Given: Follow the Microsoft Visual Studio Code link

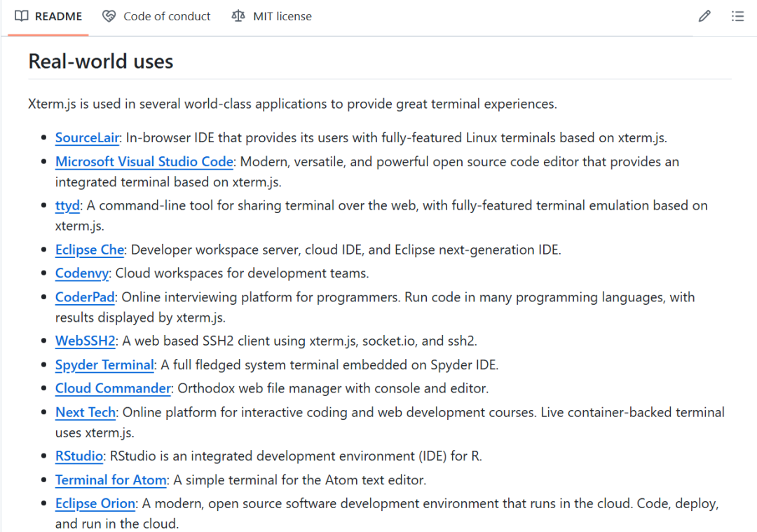Looking at the screenshot, I should coord(144,161).
